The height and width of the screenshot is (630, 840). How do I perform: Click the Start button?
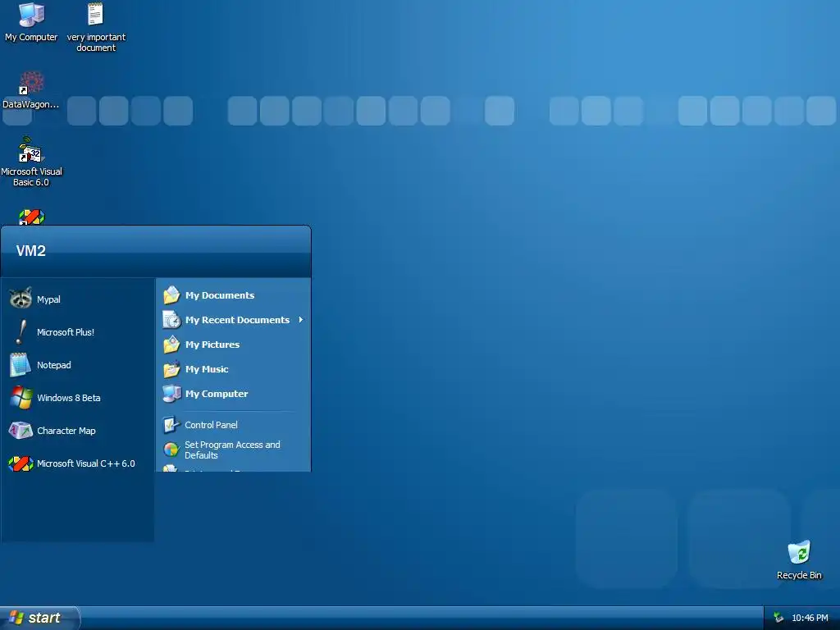[39, 618]
